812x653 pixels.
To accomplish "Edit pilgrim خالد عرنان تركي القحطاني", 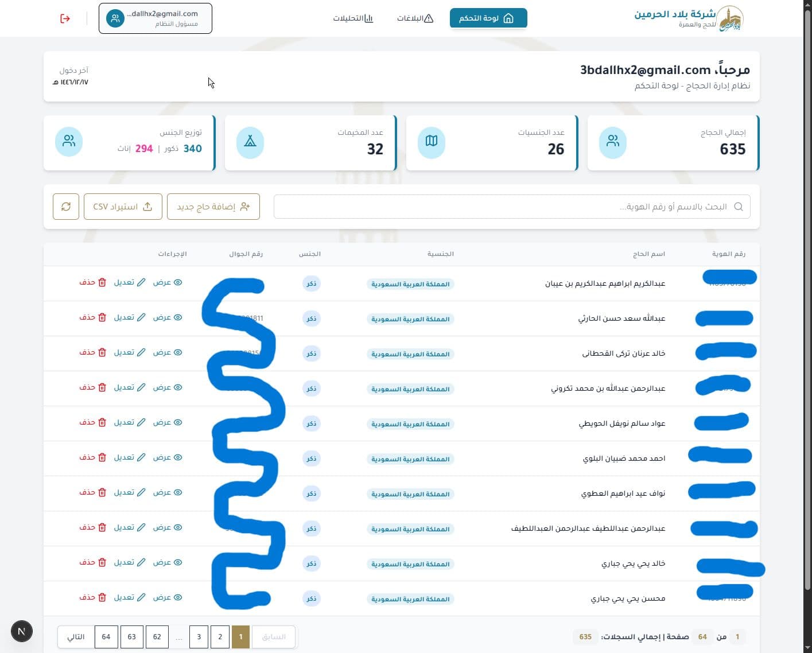I will point(130,352).
